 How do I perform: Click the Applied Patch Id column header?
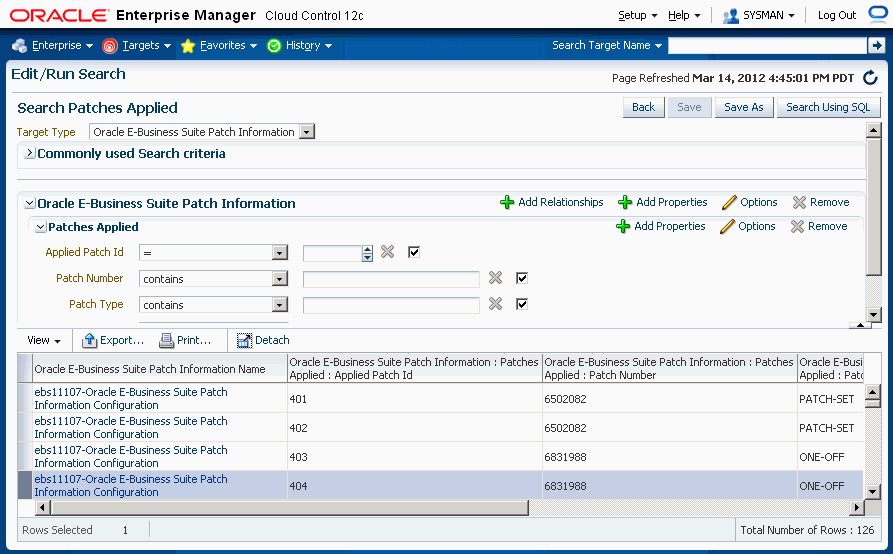(415, 368)
